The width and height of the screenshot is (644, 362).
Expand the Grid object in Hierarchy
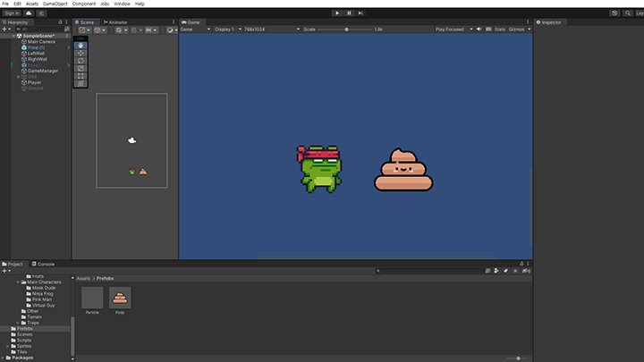[x=19, y=77]
